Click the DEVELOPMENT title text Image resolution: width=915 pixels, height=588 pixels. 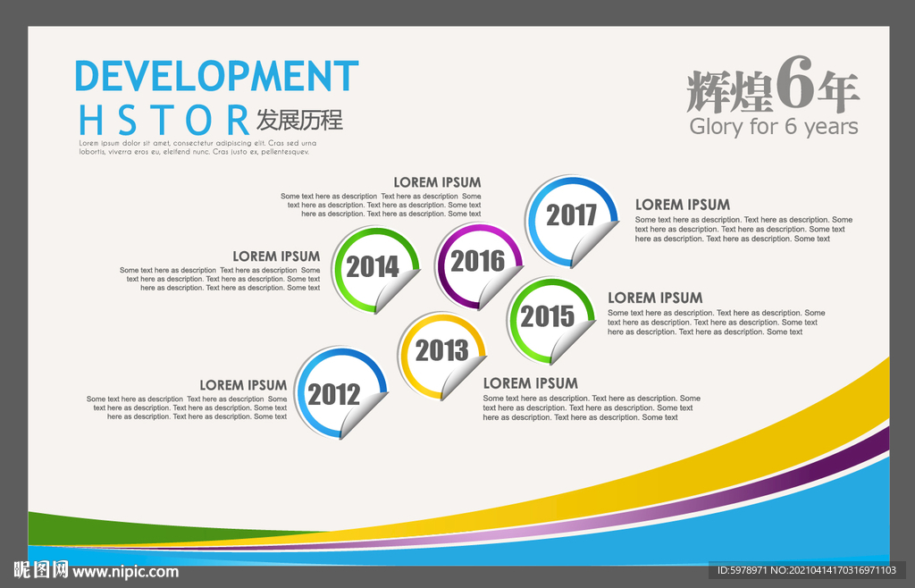[216, 75]
